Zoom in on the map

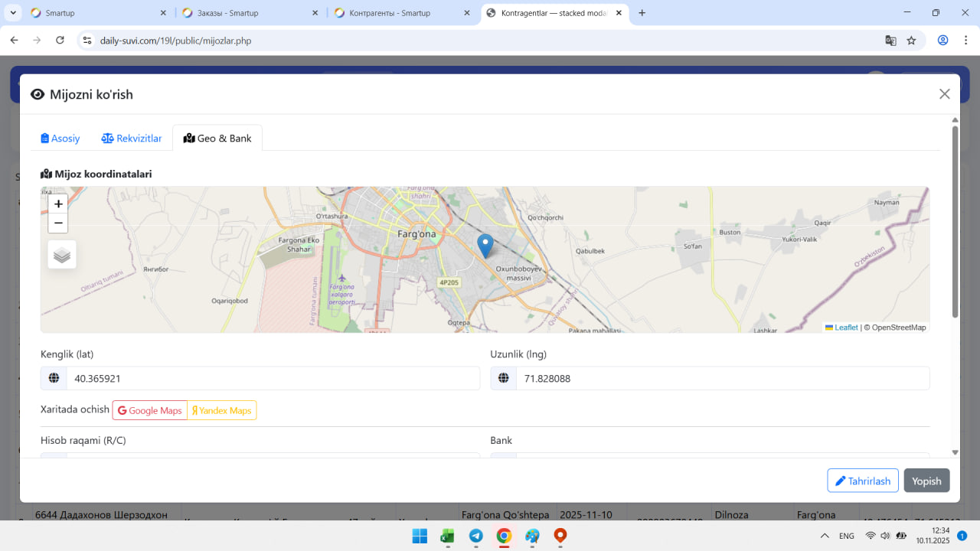tap(58, 204)
